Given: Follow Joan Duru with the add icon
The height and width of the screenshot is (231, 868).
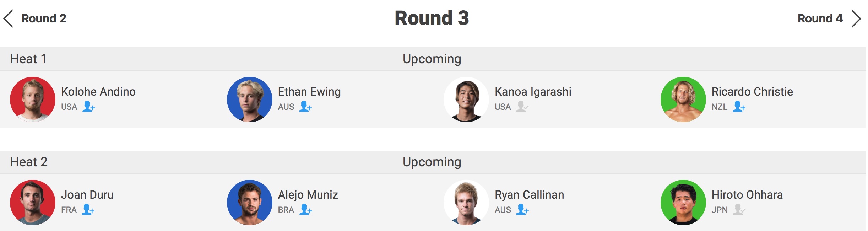Looking at the screenshot, I should [88, 209].
